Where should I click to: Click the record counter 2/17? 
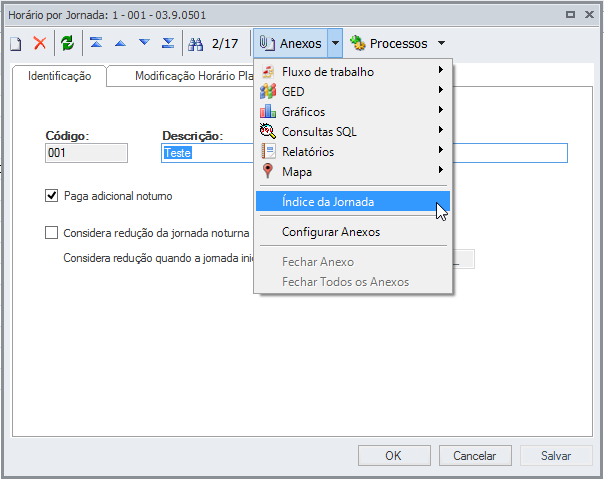(x=225, y=44)
